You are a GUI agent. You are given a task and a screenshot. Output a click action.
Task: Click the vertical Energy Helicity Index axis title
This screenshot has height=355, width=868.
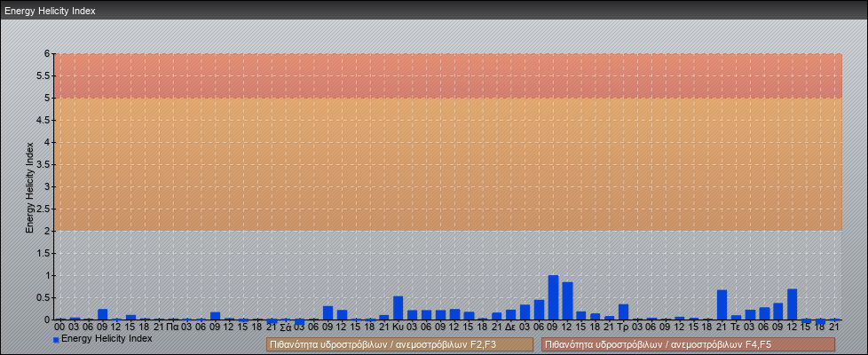(x=29, y=186)
